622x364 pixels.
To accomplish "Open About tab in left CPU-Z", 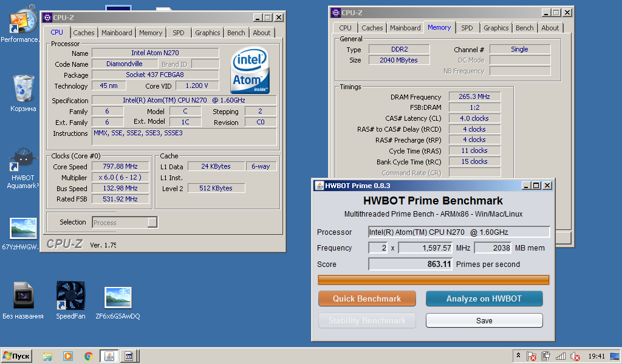I will 262,33.
